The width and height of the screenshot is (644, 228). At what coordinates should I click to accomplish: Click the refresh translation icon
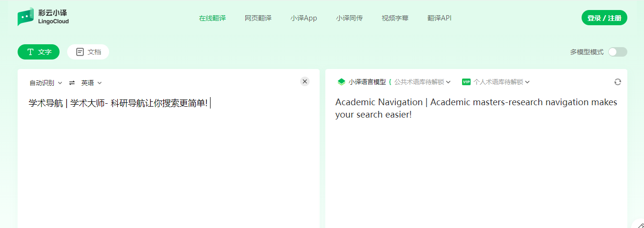pos(617,82)
